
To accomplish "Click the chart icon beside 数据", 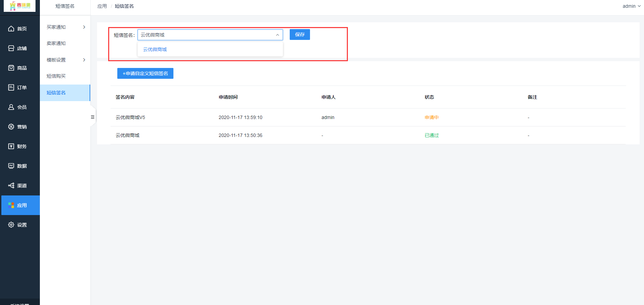I will [x=11, y=166].
